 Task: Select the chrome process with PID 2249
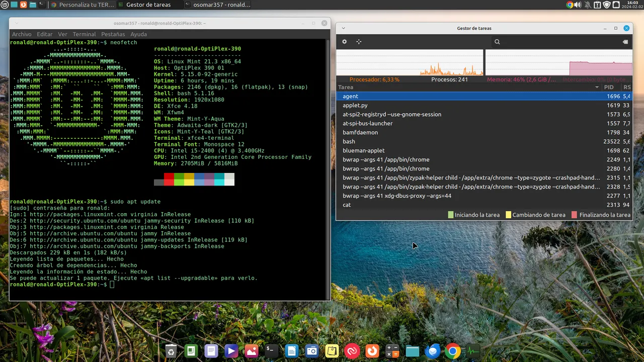click(x=484, y=159)
